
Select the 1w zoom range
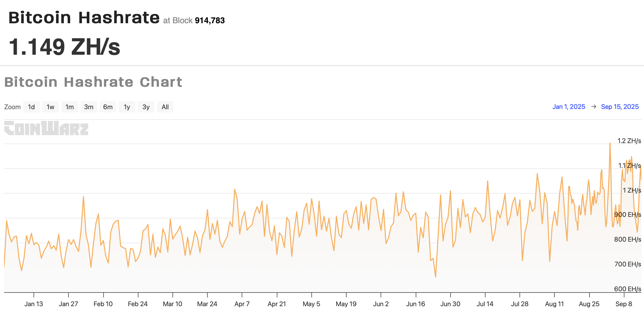click(x=50, y=107)
